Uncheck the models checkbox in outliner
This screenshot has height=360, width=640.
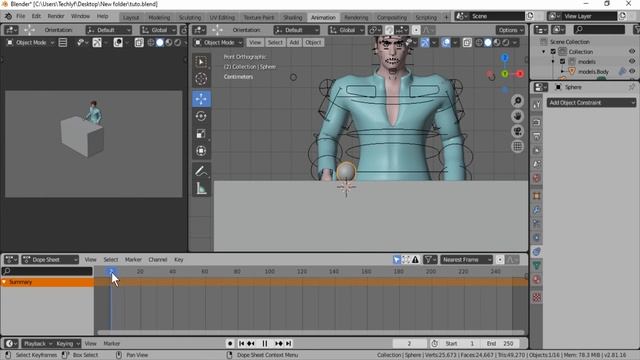click(562, 62)
